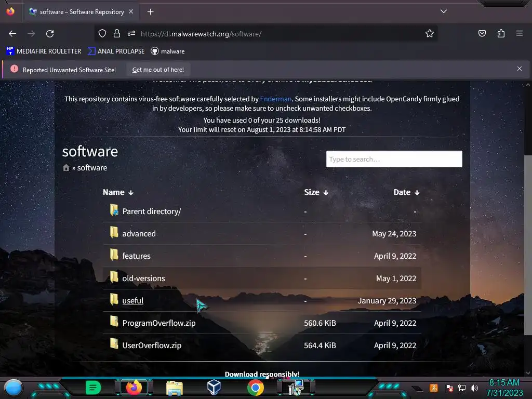Go to home via breadcrumb house icon
This screenshot has height=399, width=532.
[x=66, y=168]
